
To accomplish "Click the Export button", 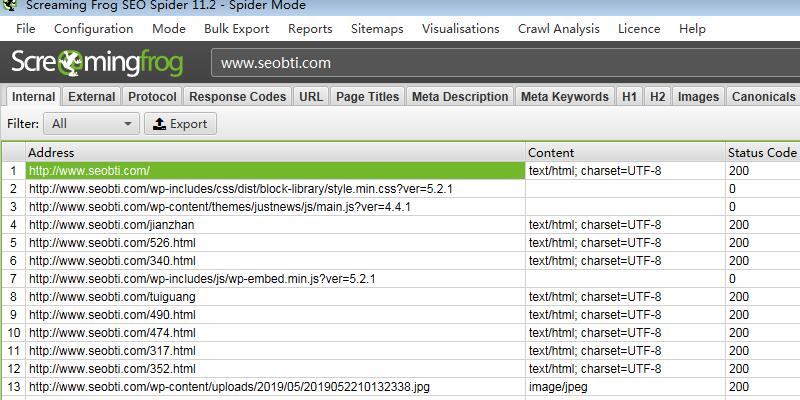I will [180, 124].
